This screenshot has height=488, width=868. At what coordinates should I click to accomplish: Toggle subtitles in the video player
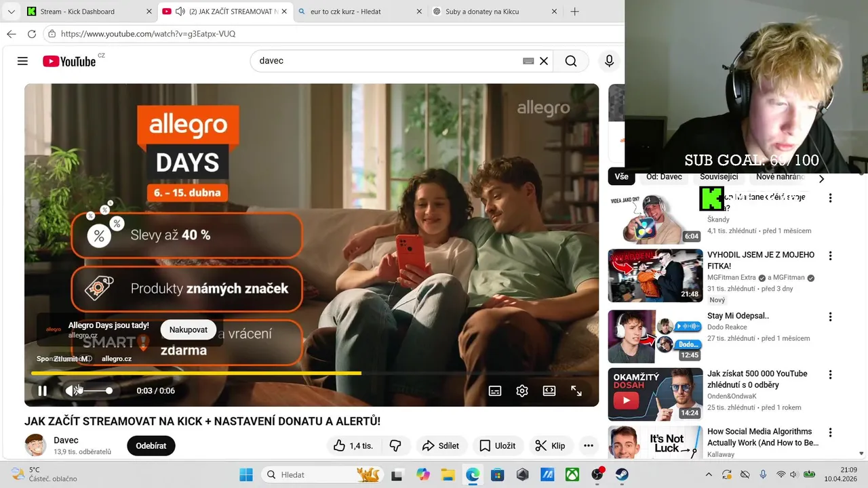pos(495,391)
